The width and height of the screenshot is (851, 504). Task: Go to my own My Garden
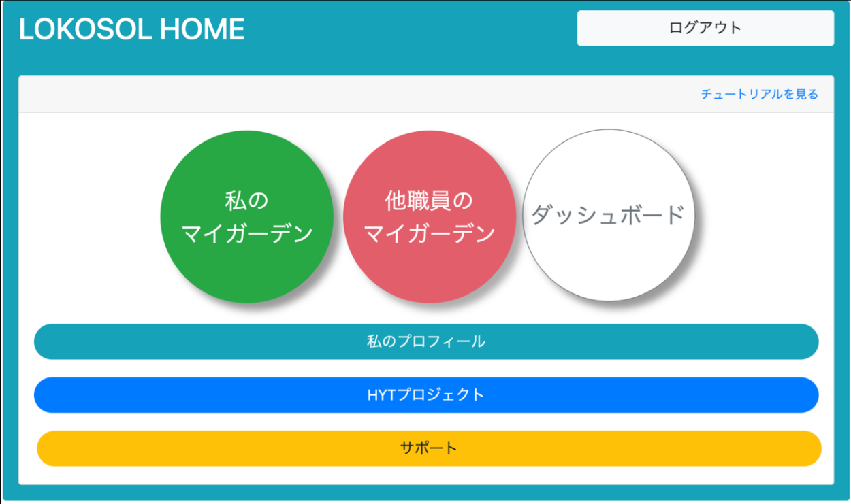click(x=247, y=217)
